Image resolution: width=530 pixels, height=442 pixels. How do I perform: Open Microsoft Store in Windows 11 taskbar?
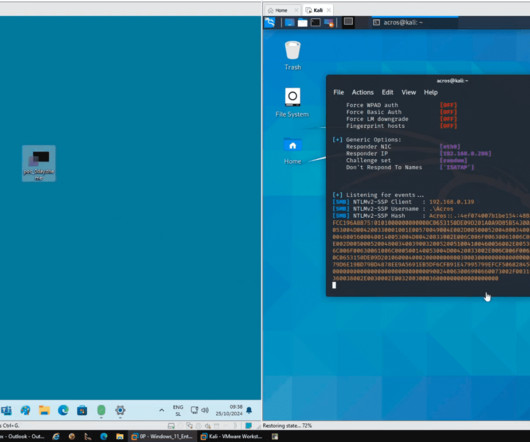[x=82, y=410]
